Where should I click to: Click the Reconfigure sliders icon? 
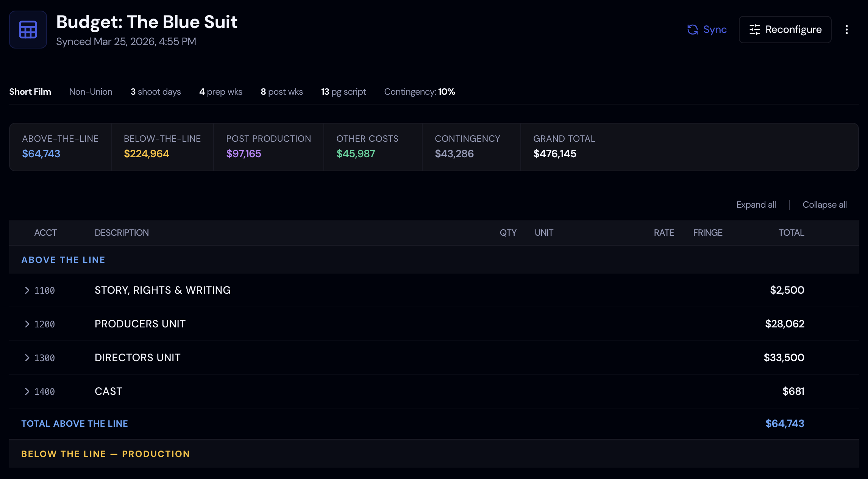click(754, 30)
